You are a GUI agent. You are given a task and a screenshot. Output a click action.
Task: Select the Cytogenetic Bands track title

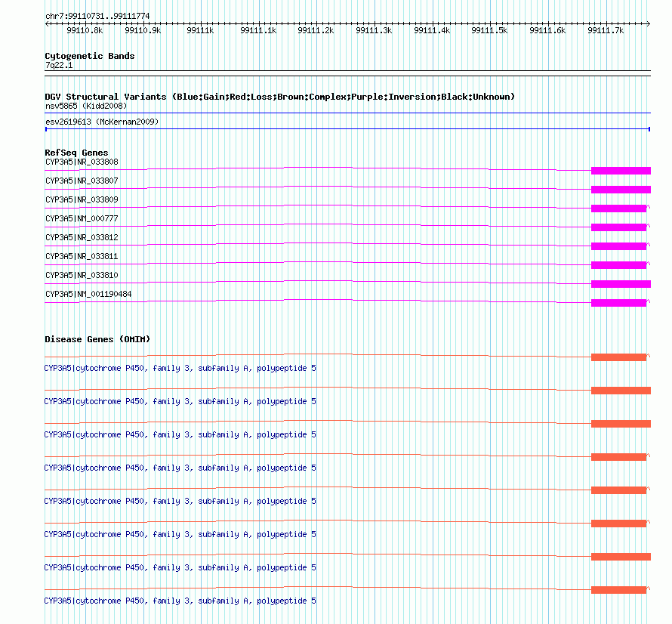[x=90, y=56]
